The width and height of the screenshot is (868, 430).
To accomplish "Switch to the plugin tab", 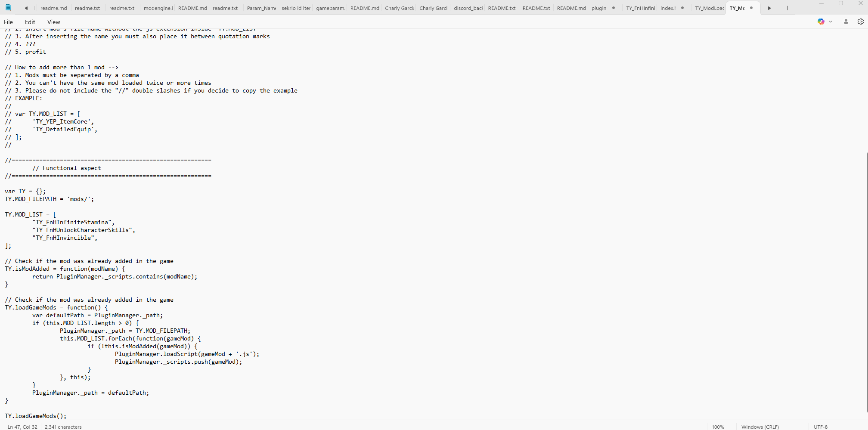I will (599, 8).
